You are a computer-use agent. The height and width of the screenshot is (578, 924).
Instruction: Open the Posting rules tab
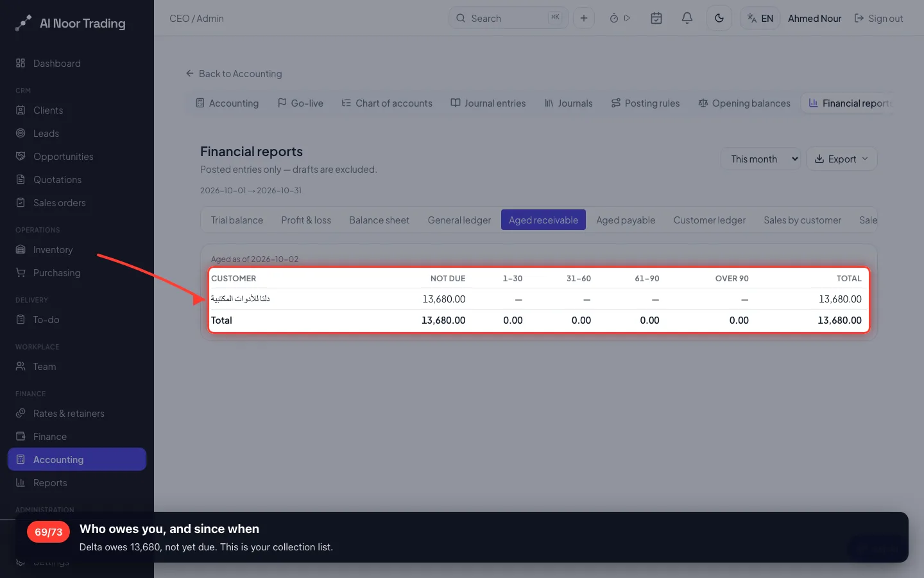pyautogui.click(x=646, y=103)
